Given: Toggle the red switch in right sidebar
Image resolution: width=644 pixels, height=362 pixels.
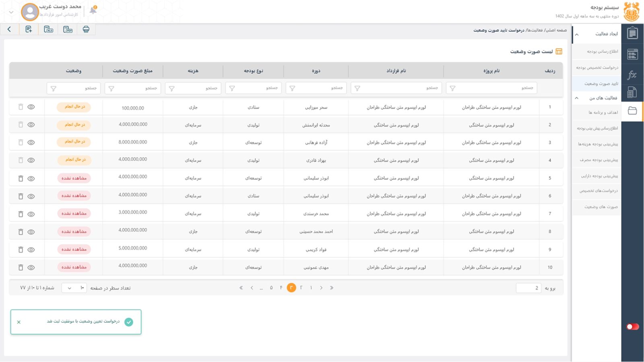Looking at the screenshot, I should [632, 327].
